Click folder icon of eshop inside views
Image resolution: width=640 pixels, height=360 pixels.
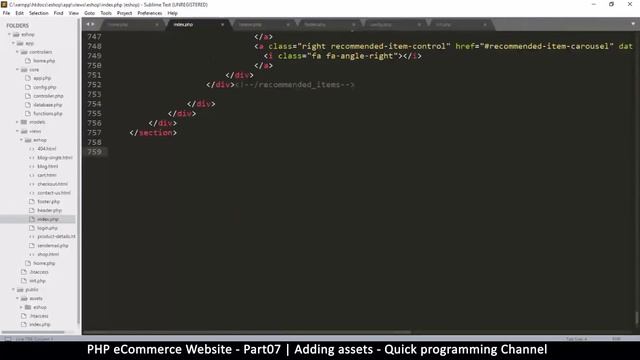pyautogui.click(x=28, y=140)
